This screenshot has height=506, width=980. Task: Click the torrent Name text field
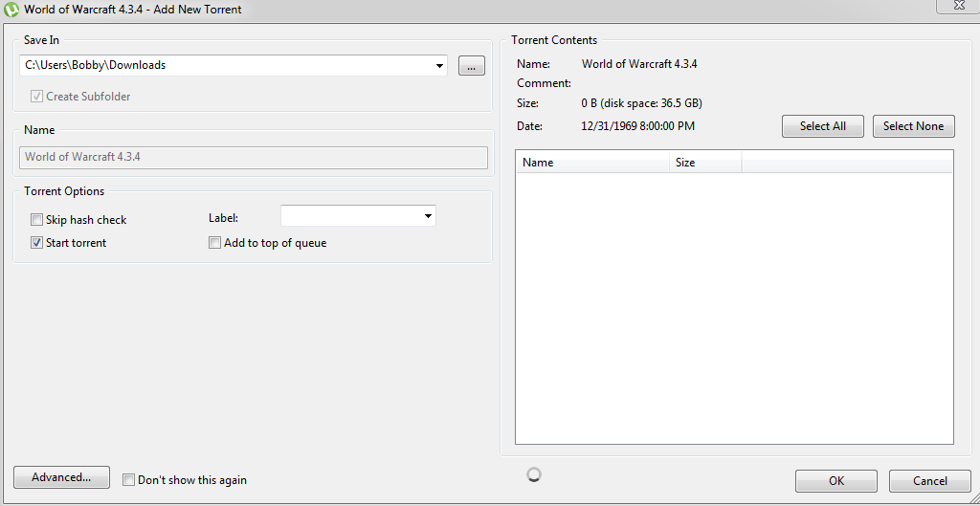tap(254, 157)
